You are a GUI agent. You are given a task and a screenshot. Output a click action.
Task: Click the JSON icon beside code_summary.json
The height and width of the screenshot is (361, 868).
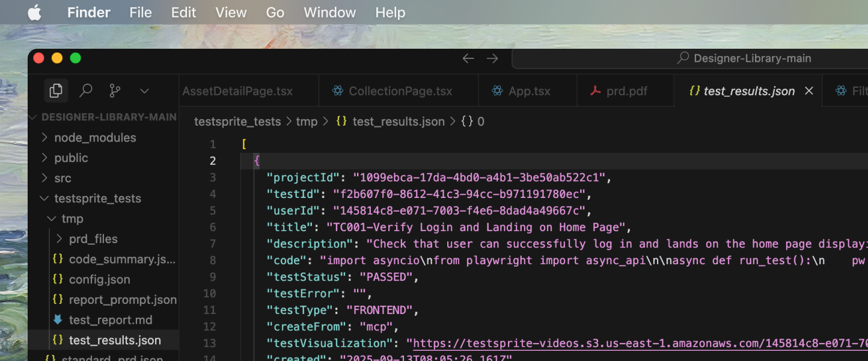coord(58,259)
